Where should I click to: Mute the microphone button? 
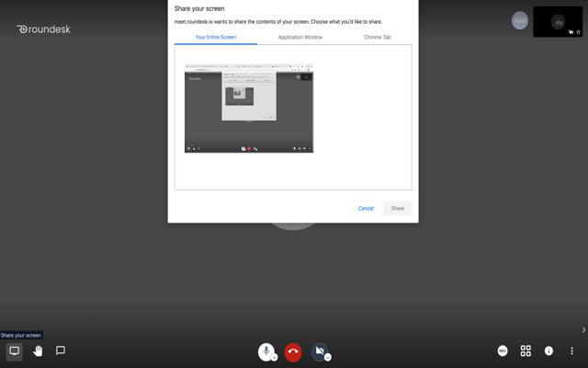point(266,351)
